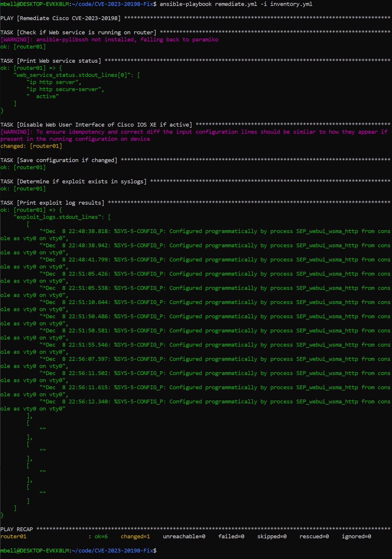Click the log entry timestamped 22:48:41.799
The height and width of the screenshot is (559, 392).
(195, 263)
